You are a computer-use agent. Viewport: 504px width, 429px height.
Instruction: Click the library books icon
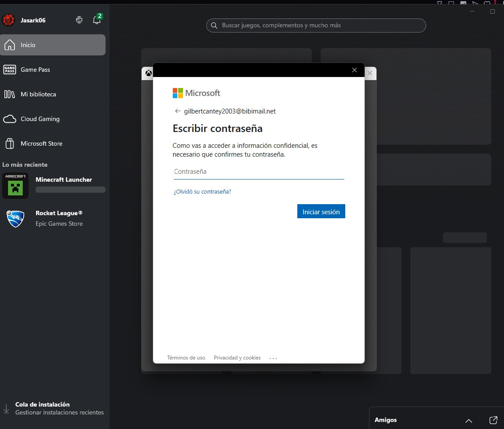[10, 94]
